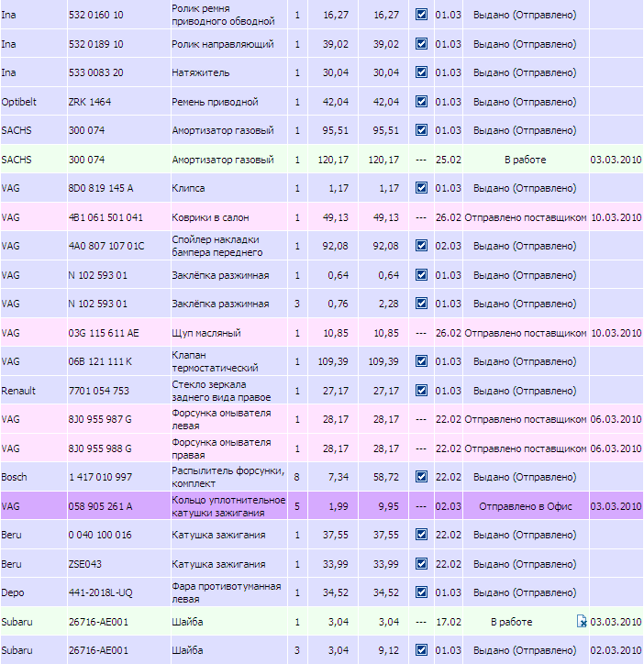Uncheck the VAG 8D0 819 145 A checkbox

421,188
